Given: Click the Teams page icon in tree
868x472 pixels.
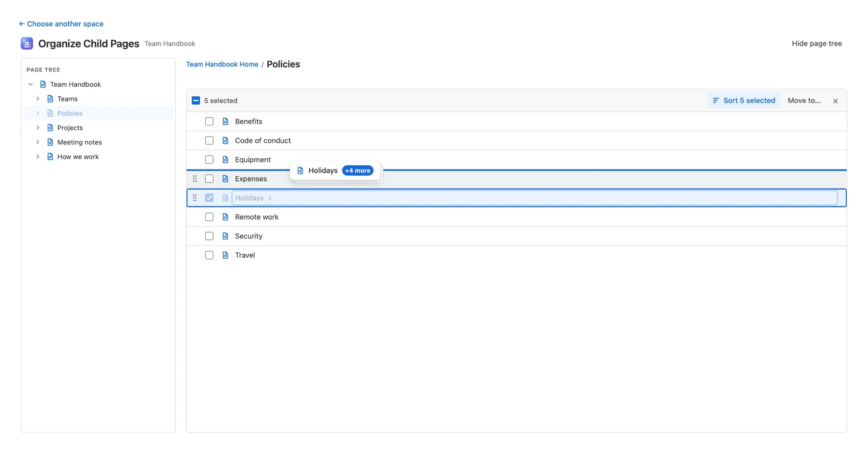Looking at the screenshot, I should 50,99.
